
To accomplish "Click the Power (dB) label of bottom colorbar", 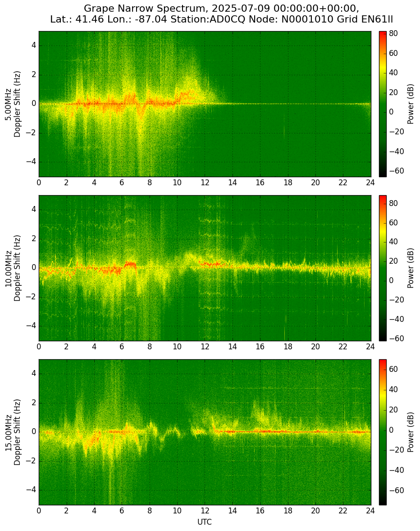I will click(411, 432).
